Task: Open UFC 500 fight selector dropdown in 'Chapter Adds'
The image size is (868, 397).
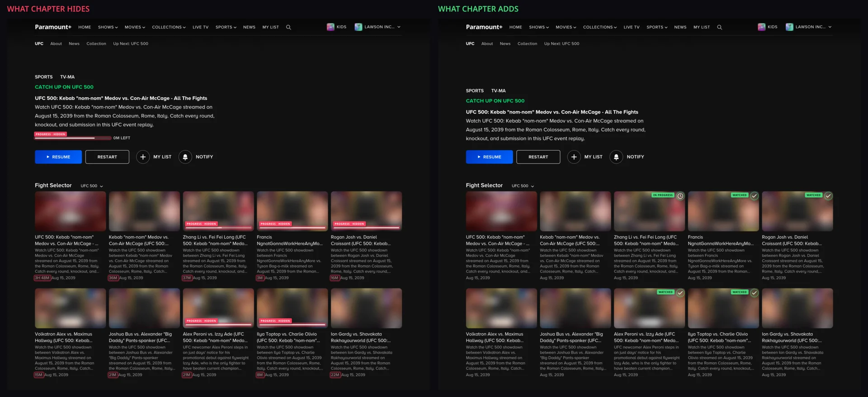Action: [x=523, y=186]
